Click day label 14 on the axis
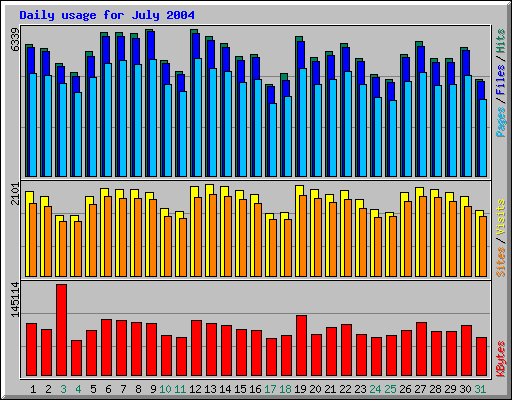 coord(225,389)
